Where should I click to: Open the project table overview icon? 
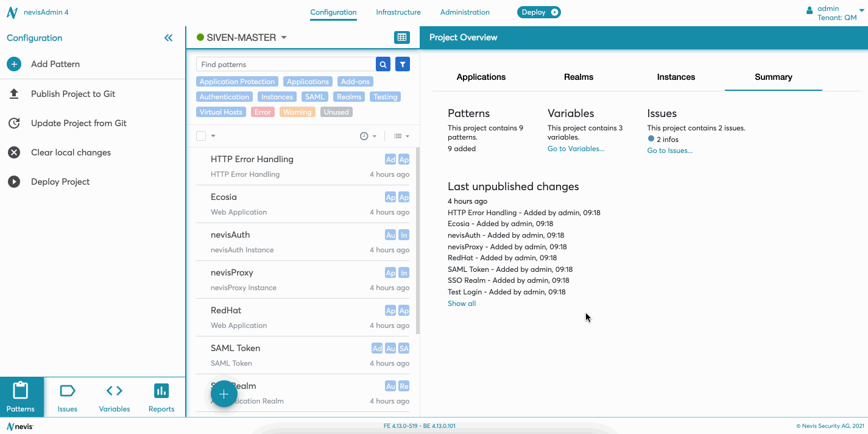pos(402,37)
